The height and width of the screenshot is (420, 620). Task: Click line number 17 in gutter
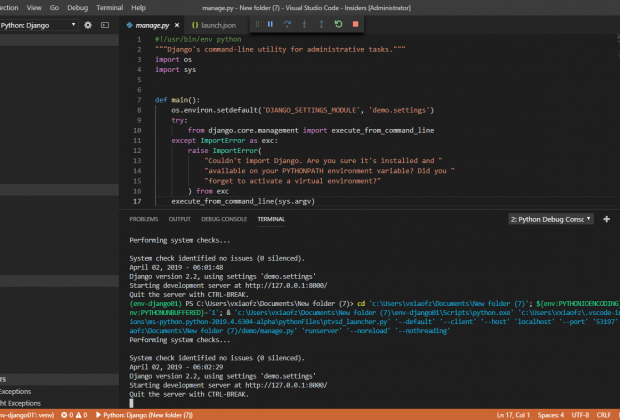[x=137, y=201]
